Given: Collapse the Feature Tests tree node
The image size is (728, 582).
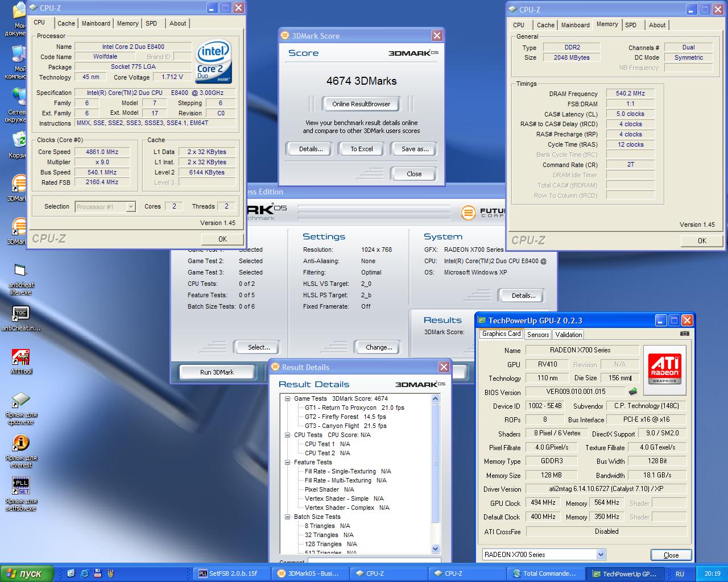Looking at the screenshot, I should pyautogui.click(x=288, y=462).
